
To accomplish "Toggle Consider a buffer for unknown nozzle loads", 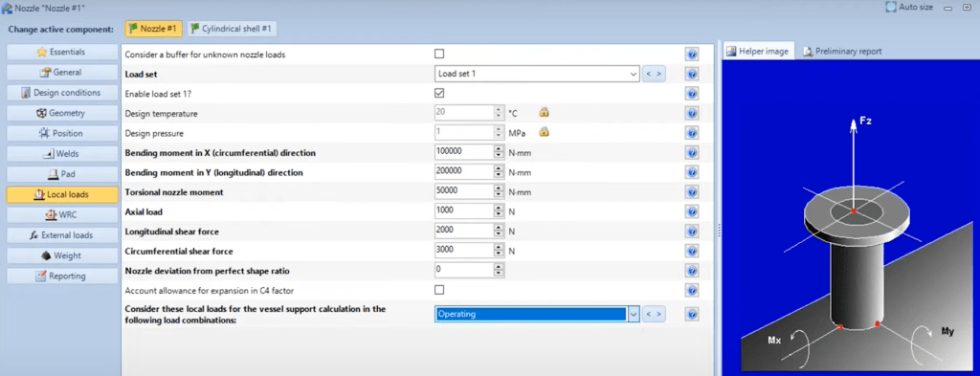I will [x=439, y=54].
